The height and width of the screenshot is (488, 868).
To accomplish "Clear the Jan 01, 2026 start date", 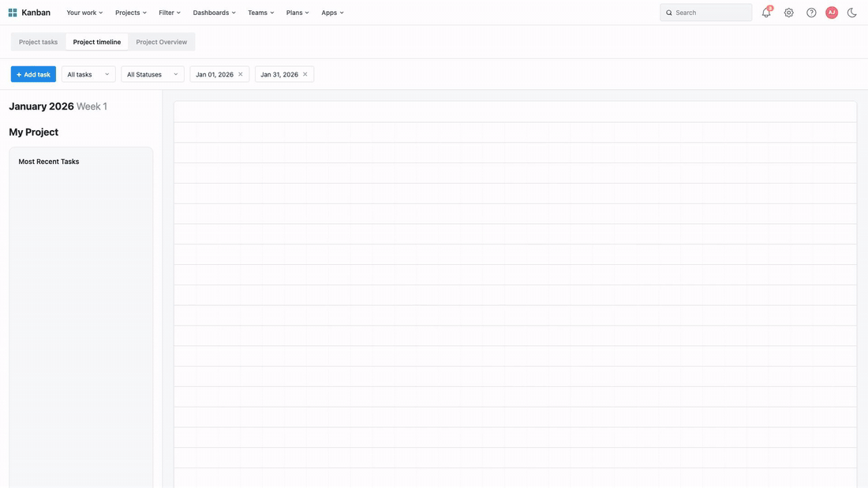I will pos(240,74).
